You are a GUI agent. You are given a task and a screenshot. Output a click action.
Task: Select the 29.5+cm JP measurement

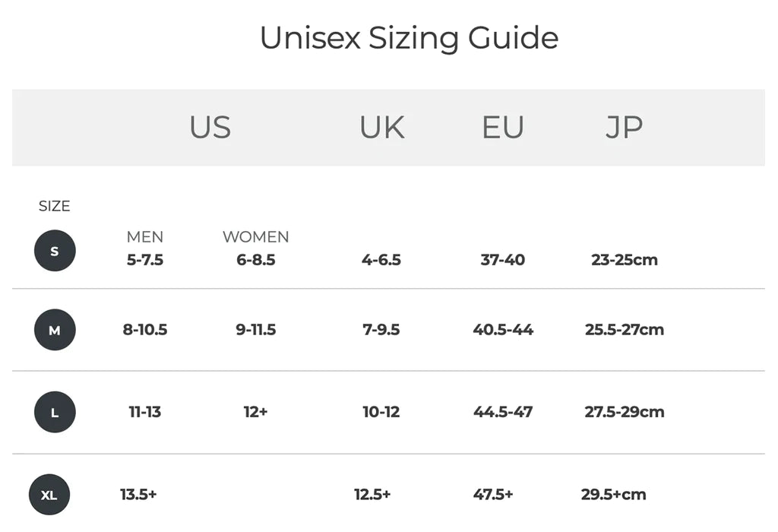point(614,494)
